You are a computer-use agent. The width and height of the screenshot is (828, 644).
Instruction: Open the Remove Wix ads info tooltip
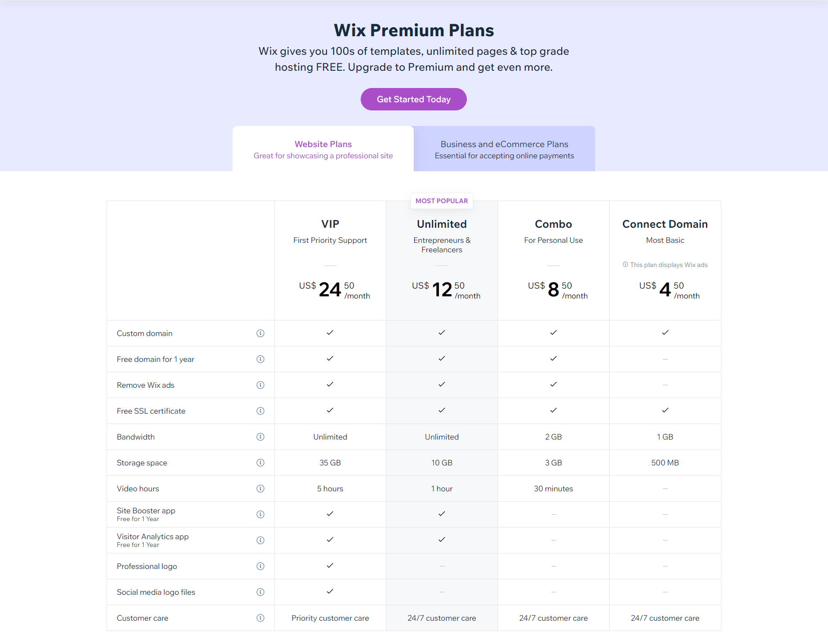coord(260,385)
